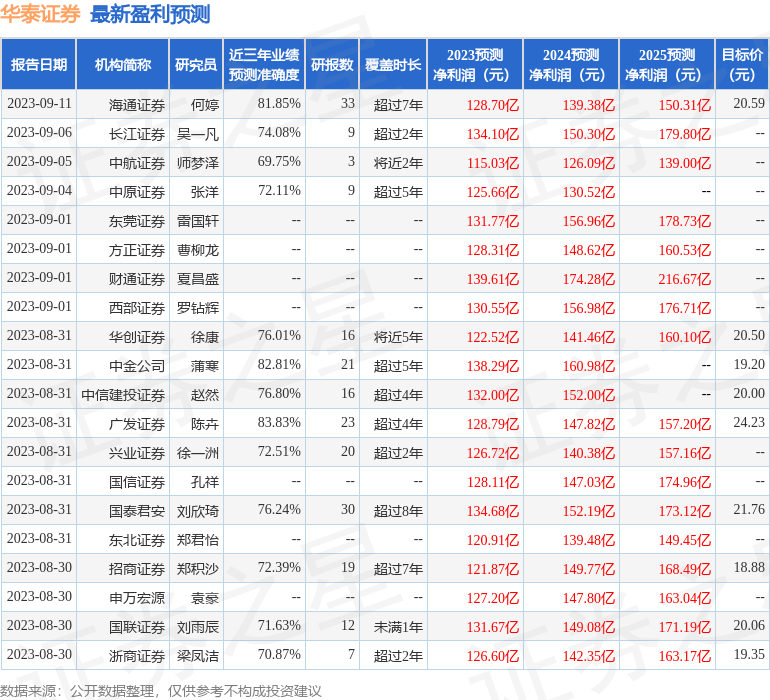Click target price 18.88

tap(749, 567)
